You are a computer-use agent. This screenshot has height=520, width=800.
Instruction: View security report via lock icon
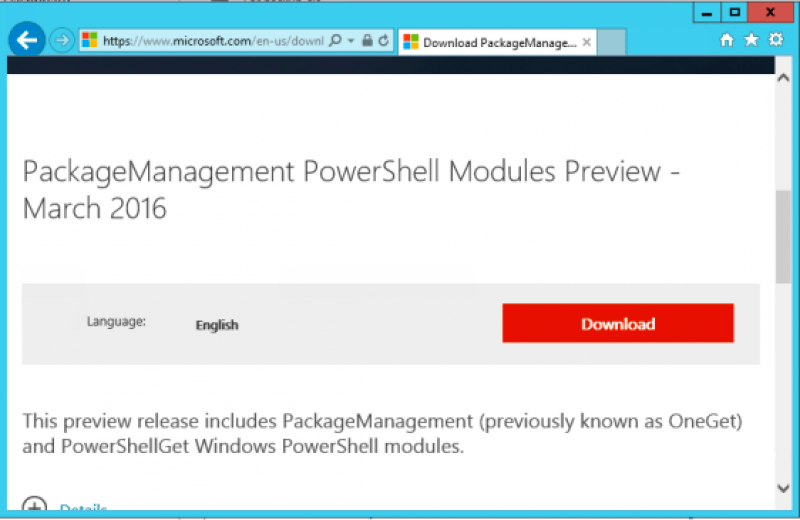367,40
